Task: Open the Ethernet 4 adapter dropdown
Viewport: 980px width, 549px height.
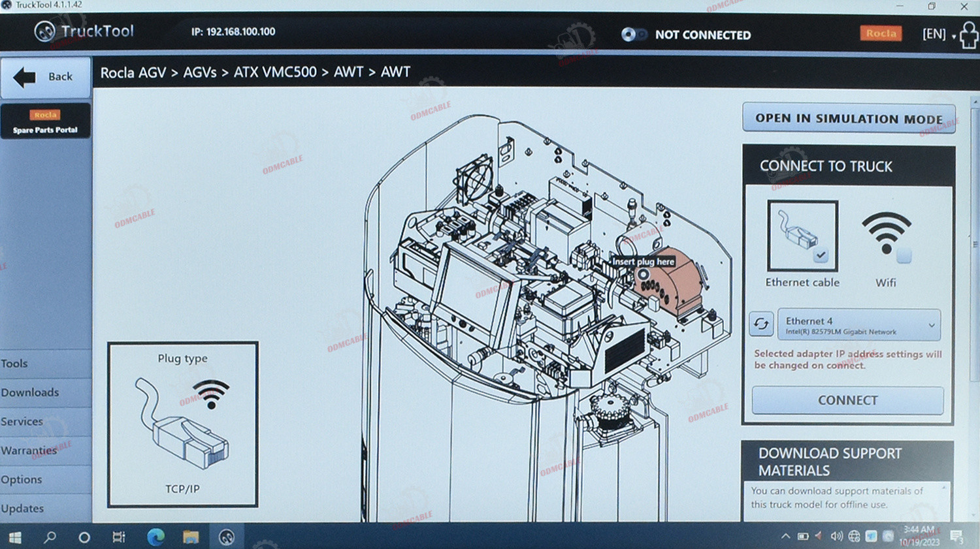Action: tap(859, 325)
